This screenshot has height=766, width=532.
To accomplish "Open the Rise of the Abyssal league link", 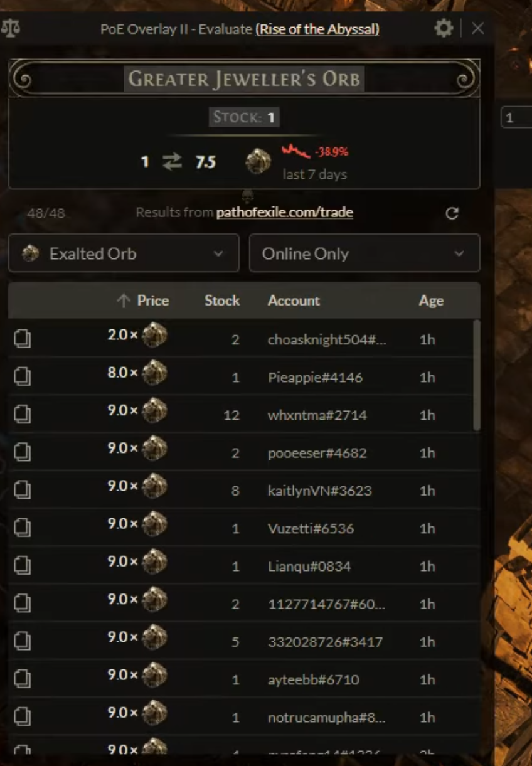I will tap(317, 29).
